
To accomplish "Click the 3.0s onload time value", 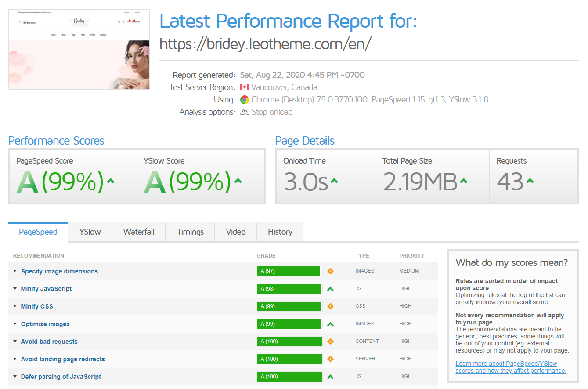I will tap(306, 182).
